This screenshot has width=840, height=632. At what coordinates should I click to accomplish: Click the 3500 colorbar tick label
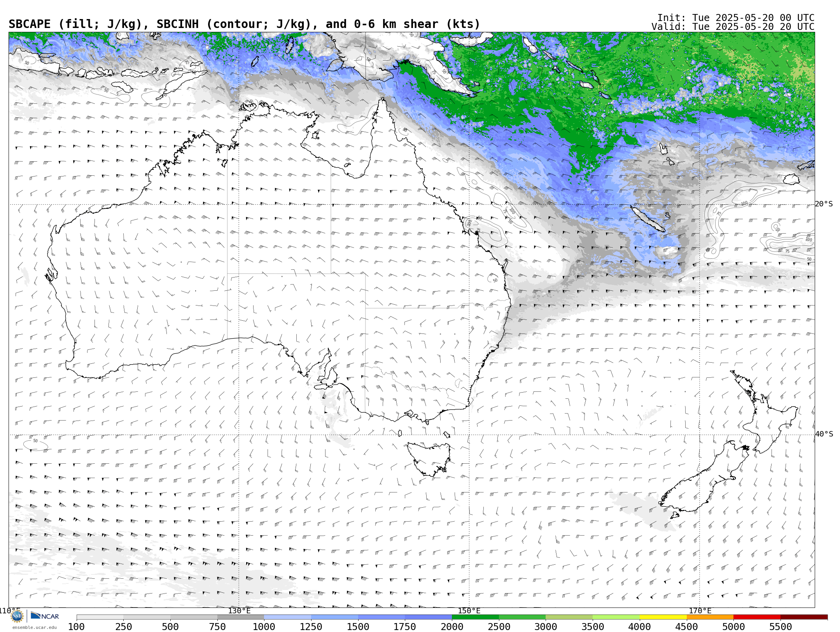pyautogui.click(x=593, y=627)
